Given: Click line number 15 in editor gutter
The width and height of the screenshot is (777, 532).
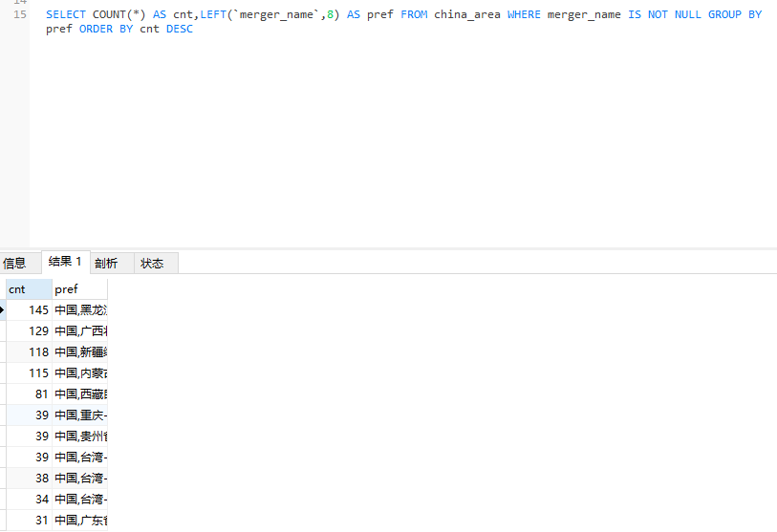Looking at the screenshot, I should [20, 15].
